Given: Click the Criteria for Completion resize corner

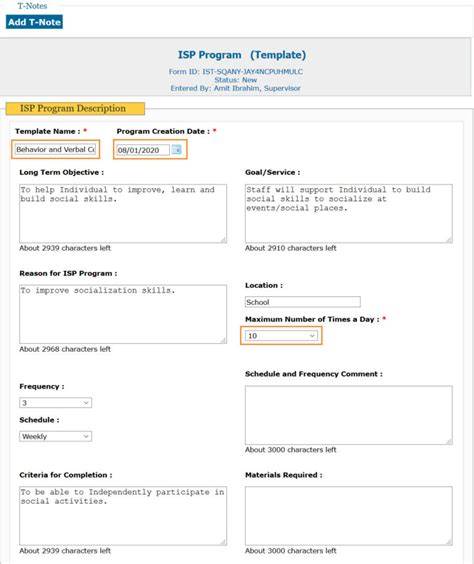Looking at the screenshot, I should (223, 542).
